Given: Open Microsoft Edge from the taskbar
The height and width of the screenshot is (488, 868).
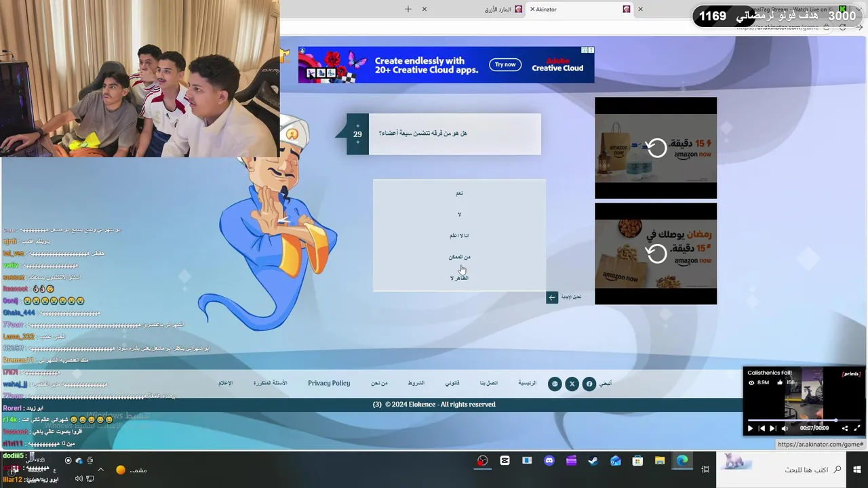Looking at the screenshot, I should click(682, 461).
